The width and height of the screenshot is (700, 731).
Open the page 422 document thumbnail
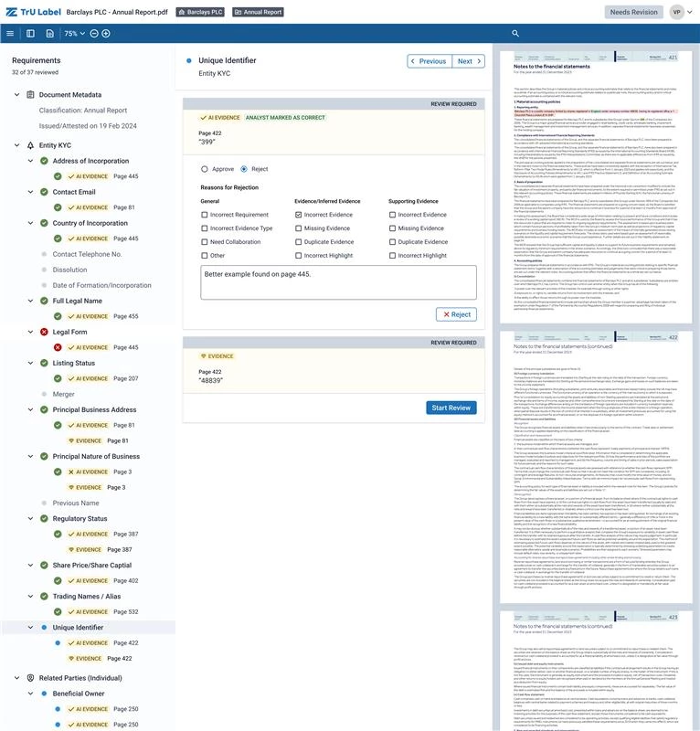[596, 467]
